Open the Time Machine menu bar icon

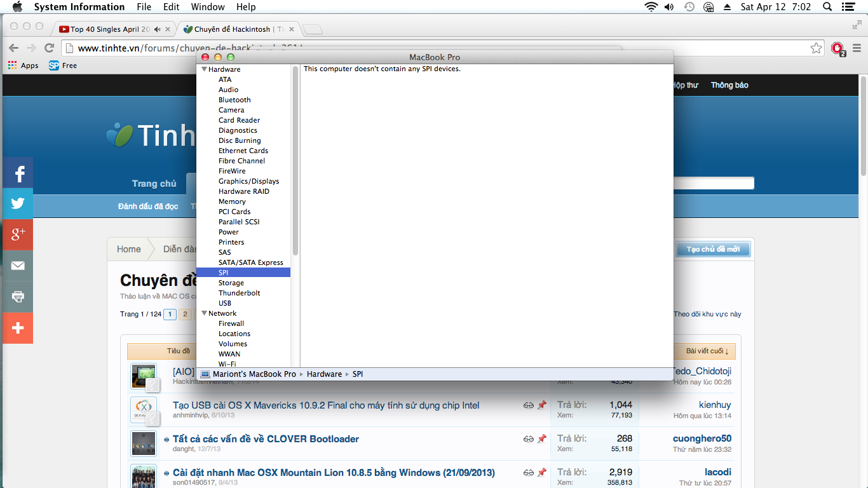(x=689, y=7)
